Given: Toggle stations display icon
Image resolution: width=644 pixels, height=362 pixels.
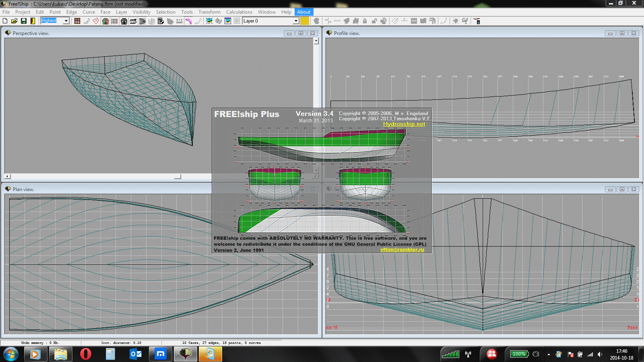Looking at the screenshot, I should coord(124,21).
